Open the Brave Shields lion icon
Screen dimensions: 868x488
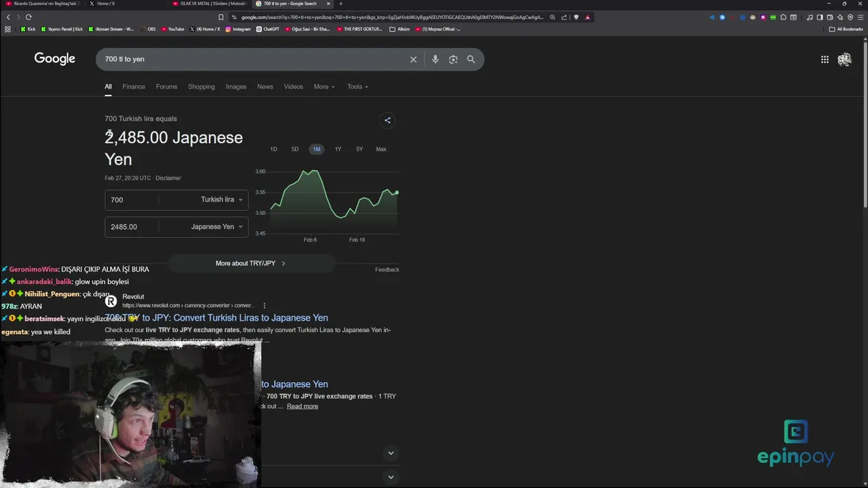point(576,17)
